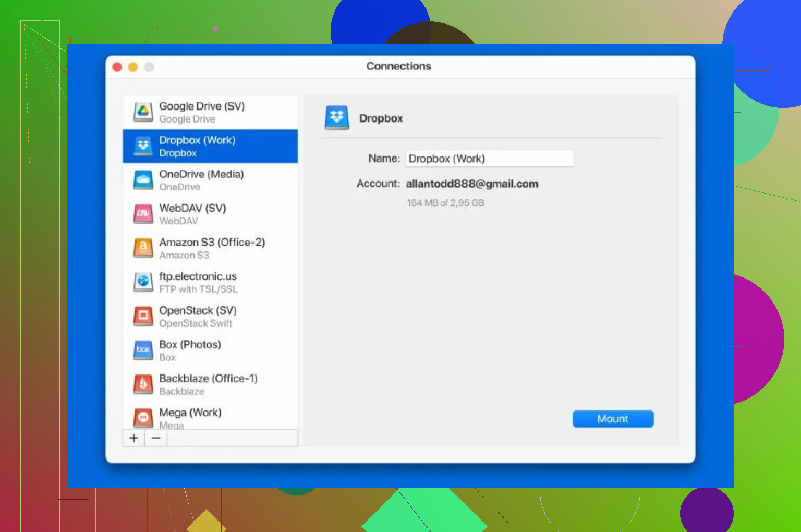Select WebDAV (SV) connection name
The width and height of the screenshot is (801, 532).
coord(192,208)
